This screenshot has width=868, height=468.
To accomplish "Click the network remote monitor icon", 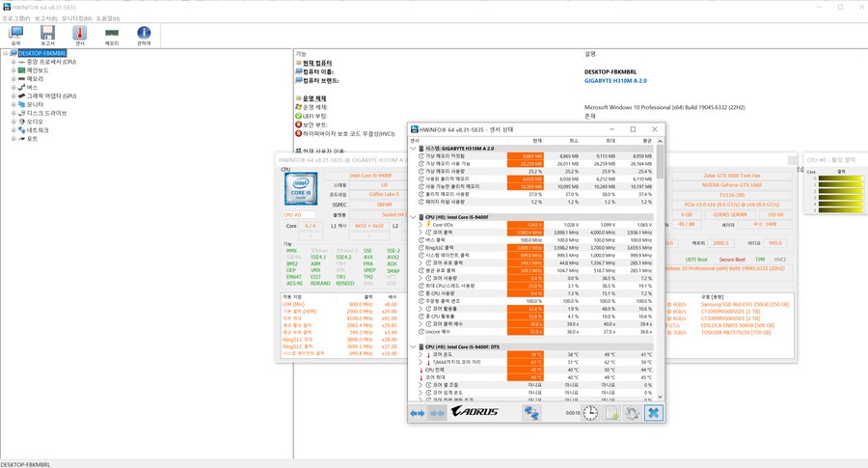I will tap(531, 413).
